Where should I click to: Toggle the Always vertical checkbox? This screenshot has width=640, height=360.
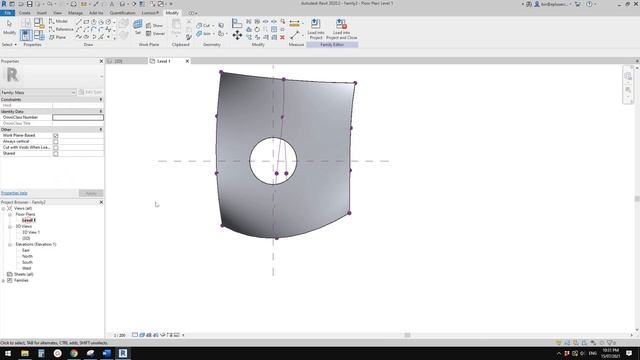pos(56,142)
